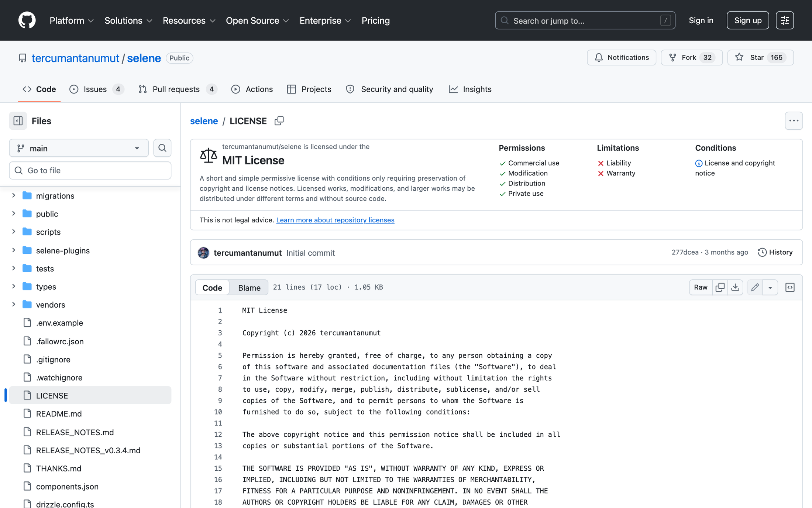Open Security and quality tab
The image size is (812, 508).
point(390,89)
